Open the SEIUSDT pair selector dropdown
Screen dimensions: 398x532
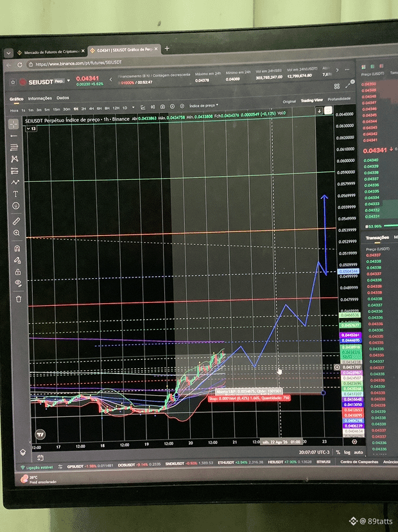69,81
